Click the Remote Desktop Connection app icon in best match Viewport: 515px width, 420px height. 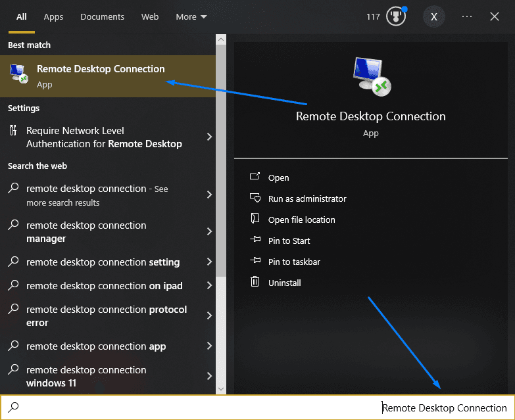pos(18,74)
